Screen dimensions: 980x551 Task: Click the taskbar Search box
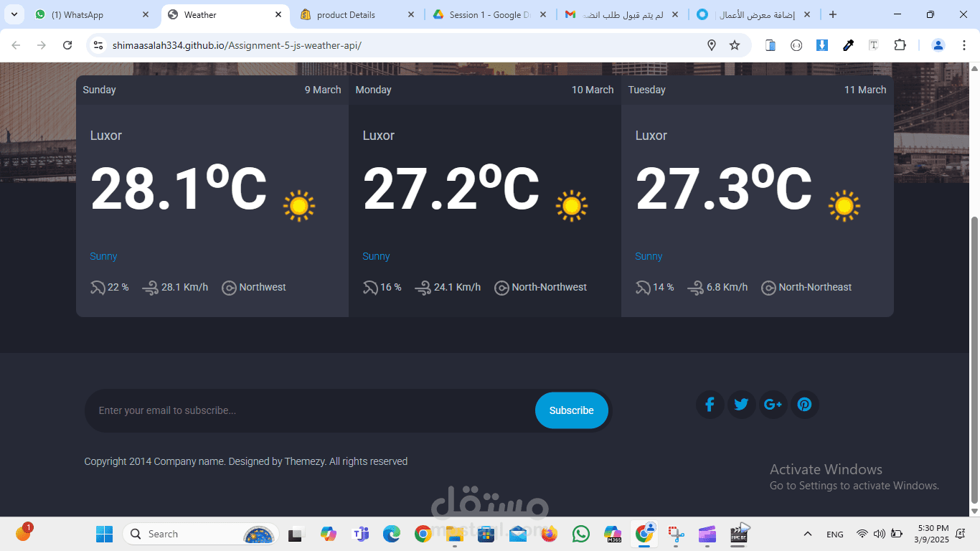[x=200, y=534]
